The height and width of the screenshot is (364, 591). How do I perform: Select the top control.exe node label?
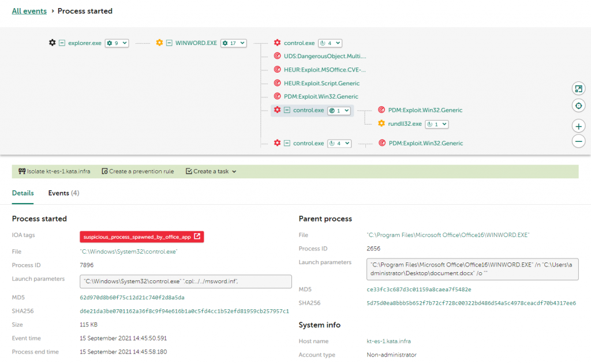tap(300, 43)
